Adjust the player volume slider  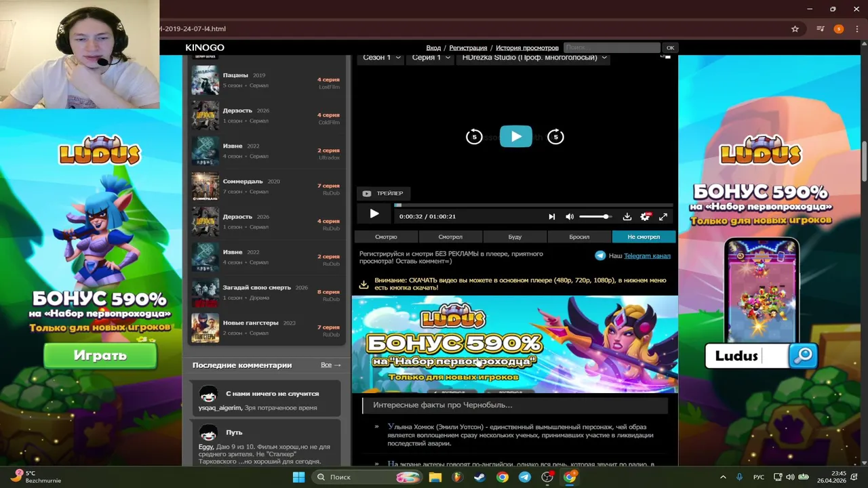595,217
